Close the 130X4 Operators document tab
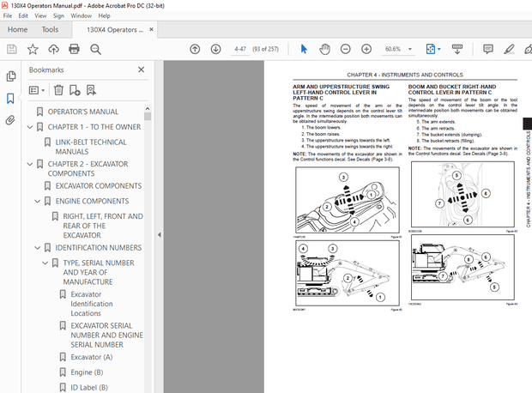The image size is (532, 393). coord(151,29)
